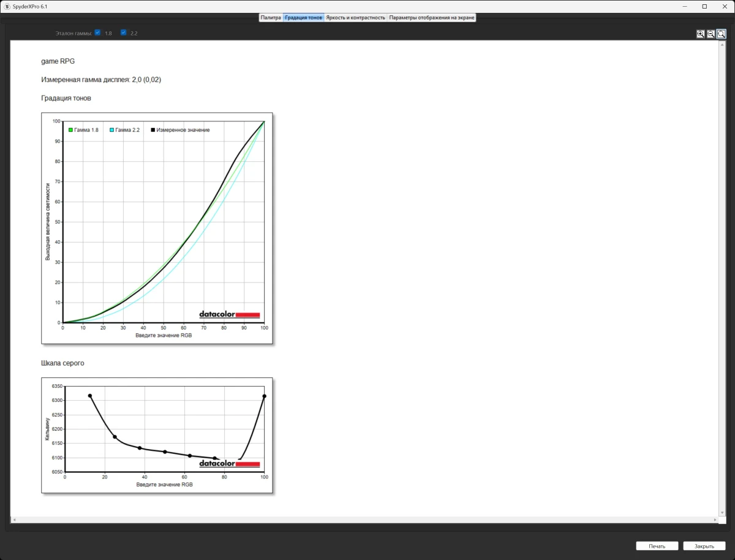Maximize the SpyderXPro window
735x560 pixels.
coord(704,6)
